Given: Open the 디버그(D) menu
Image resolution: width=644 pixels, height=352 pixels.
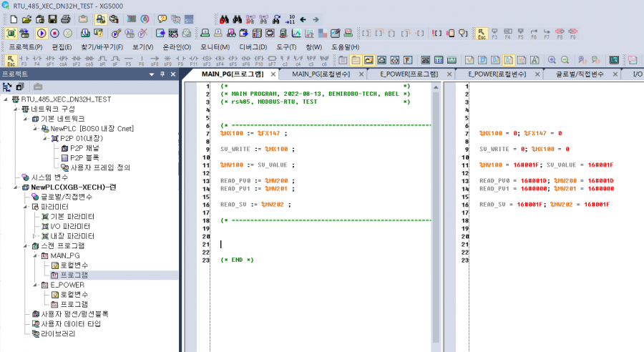Looking at the screenshot, I should tap(253, 47).
